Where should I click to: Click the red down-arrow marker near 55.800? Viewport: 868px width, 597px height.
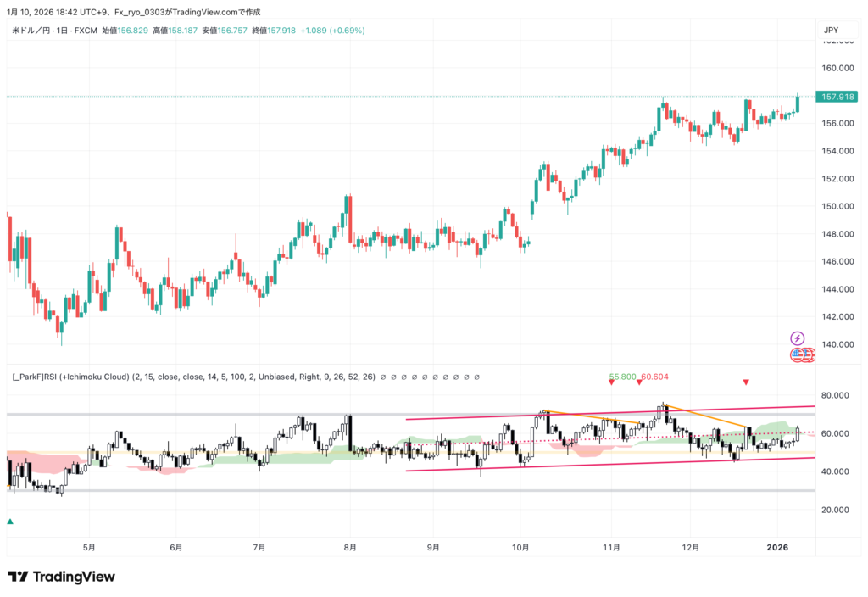coord(611,382)
